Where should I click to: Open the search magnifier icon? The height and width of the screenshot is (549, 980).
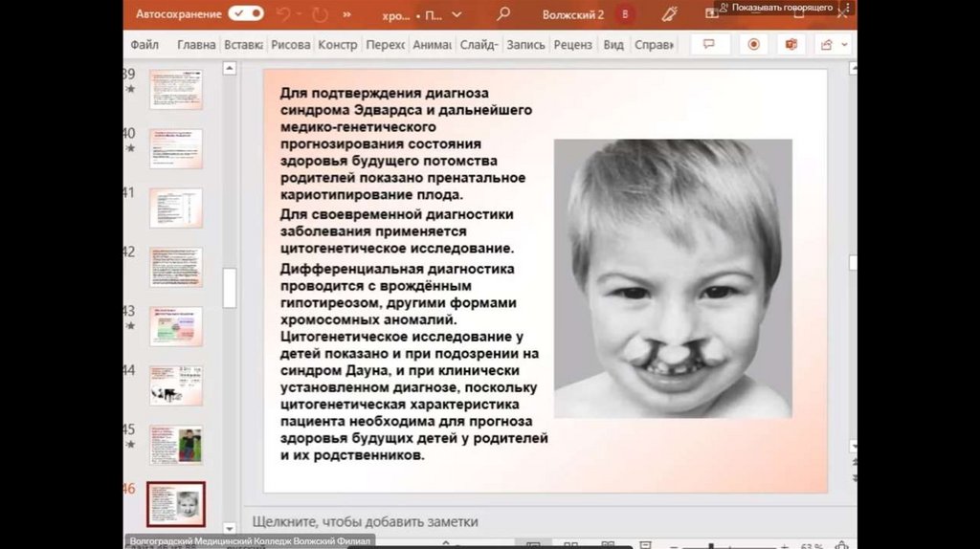tap(503, 14)
